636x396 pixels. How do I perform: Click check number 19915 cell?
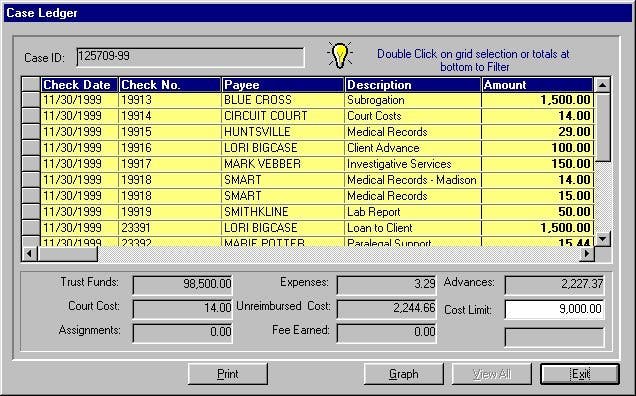point(170,132)
